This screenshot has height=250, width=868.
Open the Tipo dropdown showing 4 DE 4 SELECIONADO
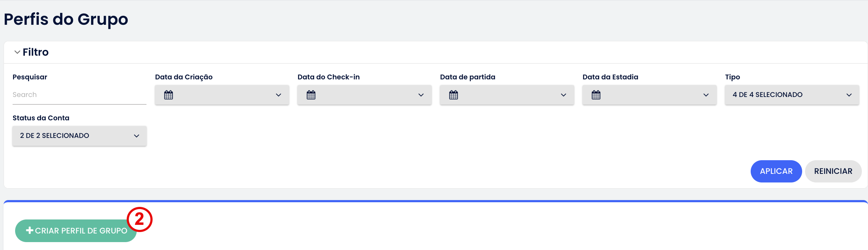click(x=792, y=95)
